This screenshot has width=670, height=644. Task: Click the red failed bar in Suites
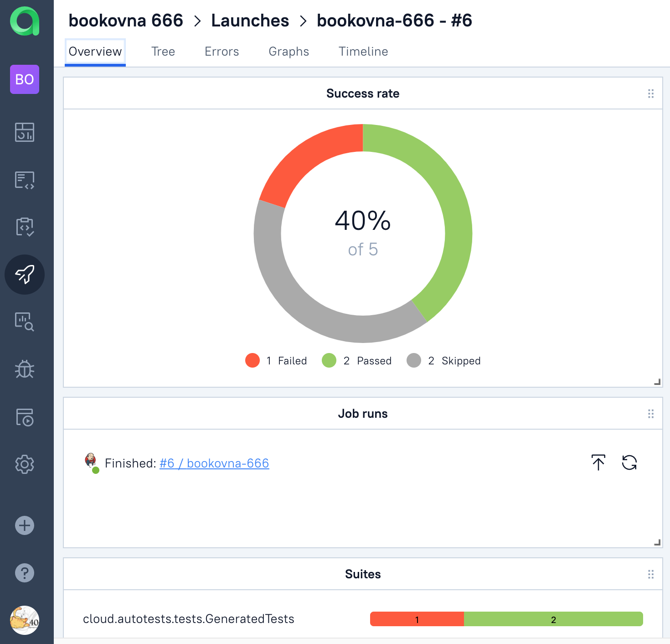coord(417,619)
